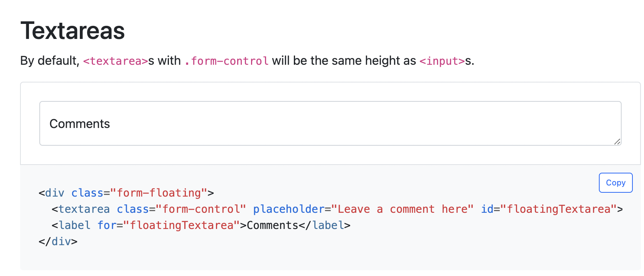Viewport: 644px width, 276px height.
Task: Click the textarea tag name in code
Action: [84, 209]
